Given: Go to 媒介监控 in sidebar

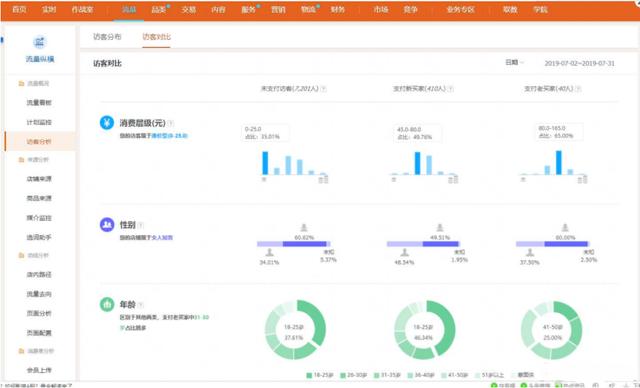Looking at the screenshot, I should tap(39, 218).
